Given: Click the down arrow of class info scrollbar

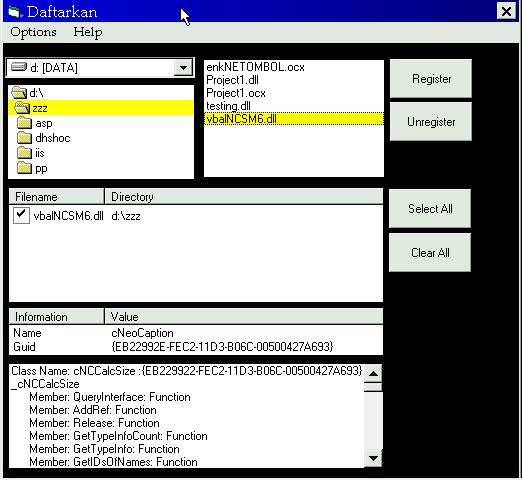Looking at the screenshot, I should (373, 458).
